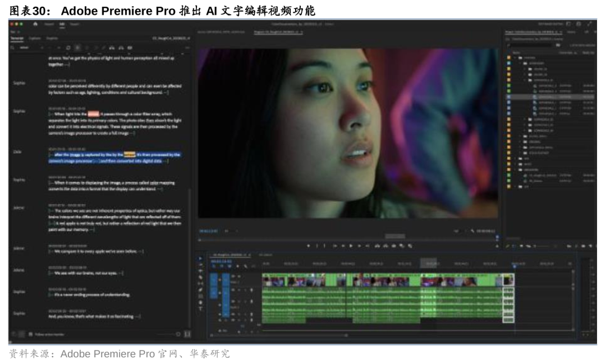The image size is (606, 364).
Task: Go to the Home screen icon
Action: [x=35, y=24]
